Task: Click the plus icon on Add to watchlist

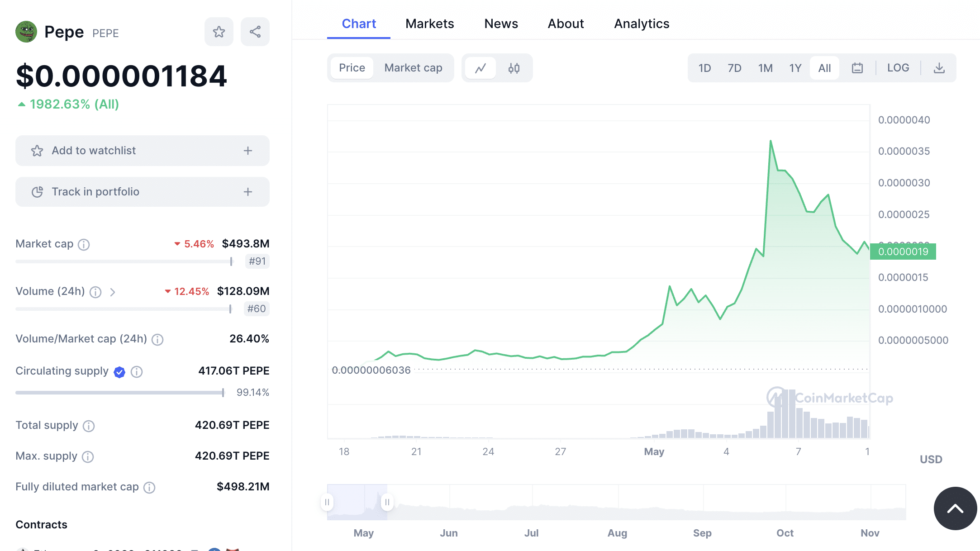Action: (248, 151)
